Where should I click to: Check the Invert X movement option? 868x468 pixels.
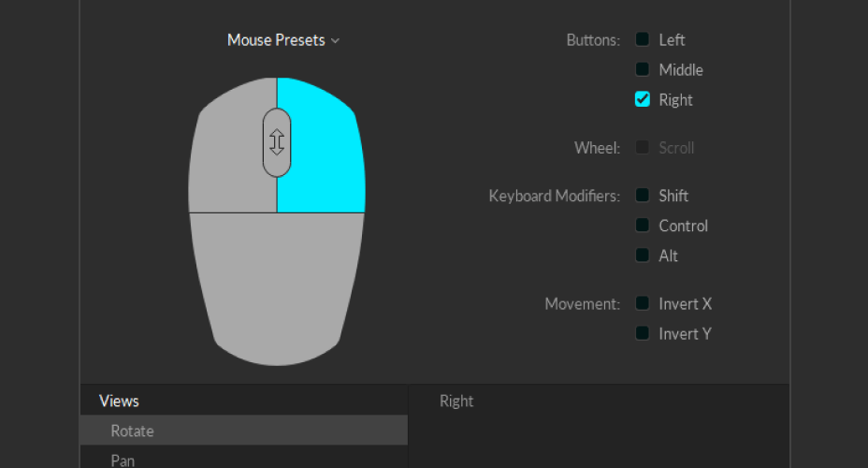coord(643,303)
